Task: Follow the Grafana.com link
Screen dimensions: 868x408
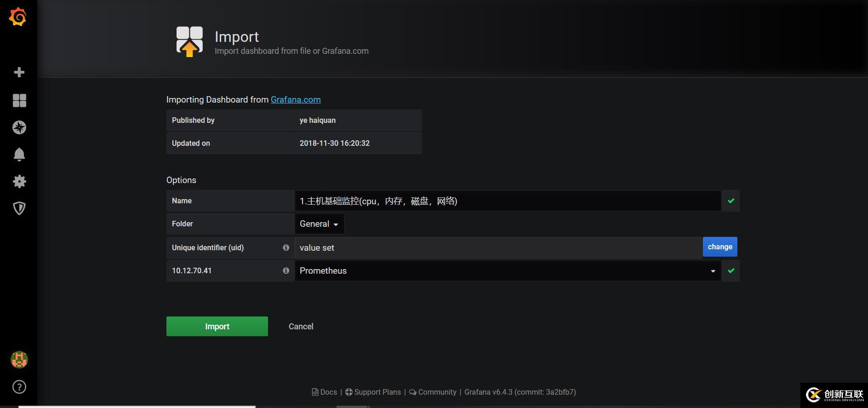Action: coord(296,100)
